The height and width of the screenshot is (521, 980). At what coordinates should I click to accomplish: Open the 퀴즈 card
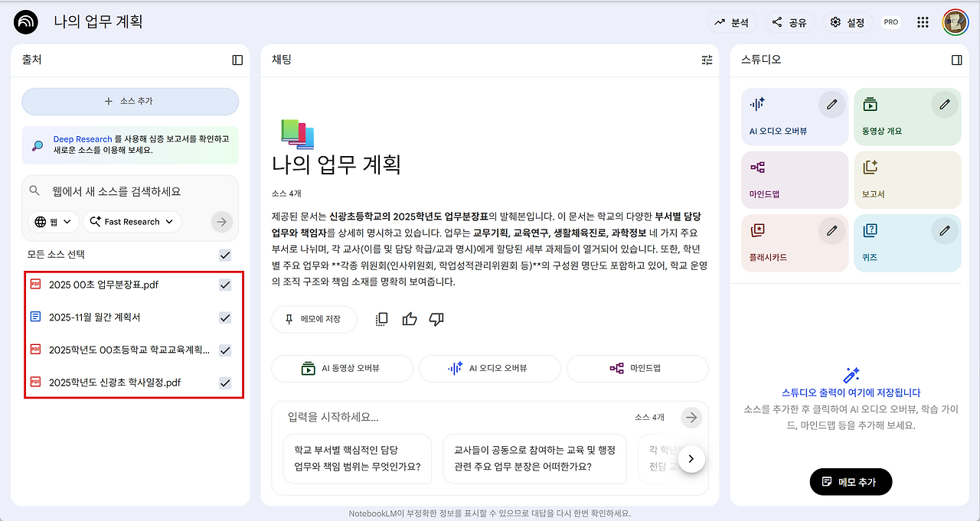coord(907,243)
